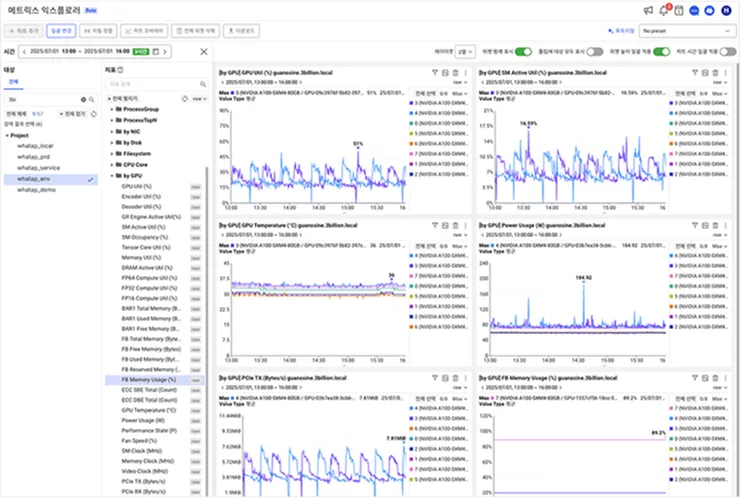This screenshot has width=740, height=498.
Task: Click the calendar icon in time range bar
Action: point(155,51)
